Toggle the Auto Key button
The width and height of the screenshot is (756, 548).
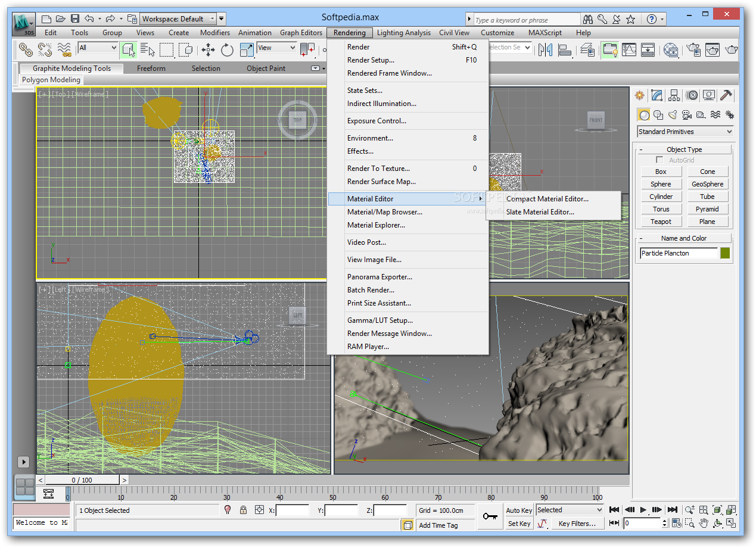pyautogui.click(x=519, y=510)
